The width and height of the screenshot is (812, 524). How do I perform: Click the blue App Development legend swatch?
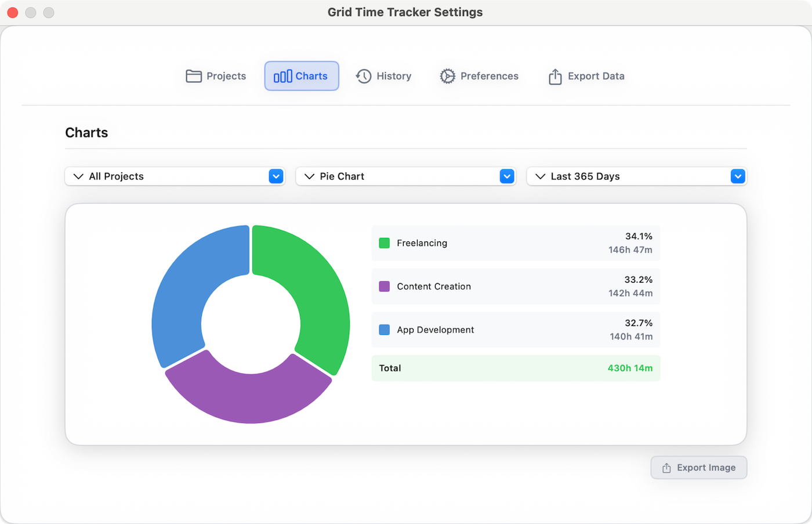[384, 330]
